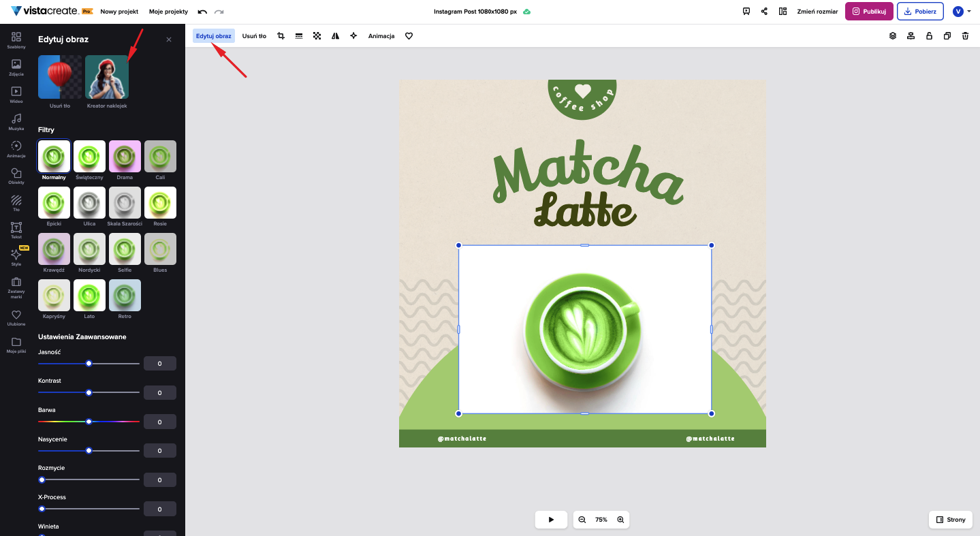980x536 pixels.
Task: Apply the Świąteczny filter
Action: point(89,157)
